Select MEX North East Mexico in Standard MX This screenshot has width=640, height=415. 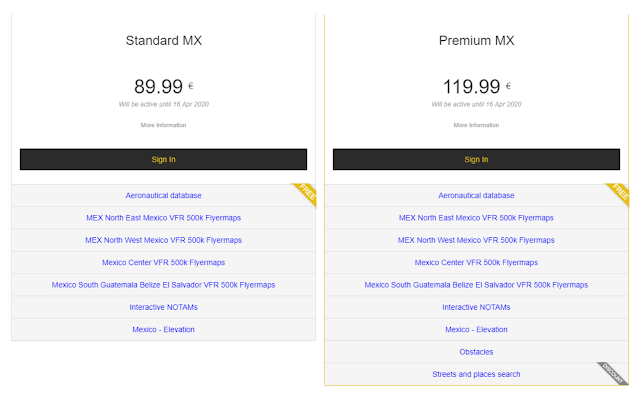point(163,217)
